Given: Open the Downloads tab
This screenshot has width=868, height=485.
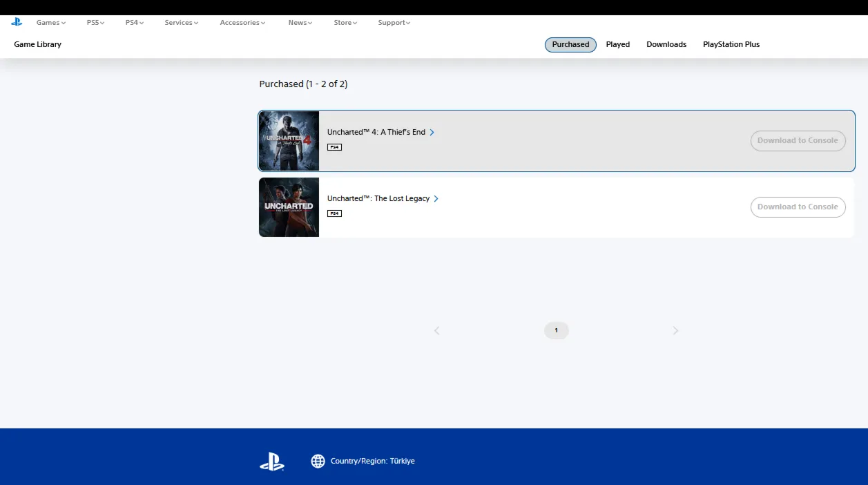Looking at the screenshot, I should pos(666,44).
